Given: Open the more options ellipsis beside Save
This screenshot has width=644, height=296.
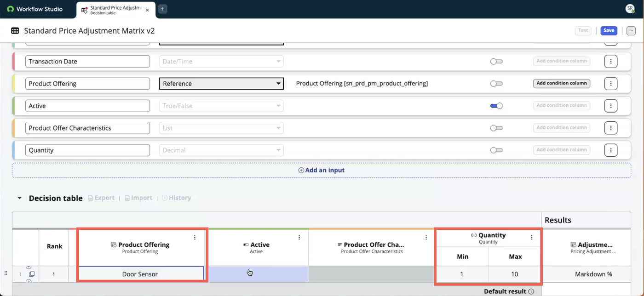Looking at the screenshot, I should point(631,30).
